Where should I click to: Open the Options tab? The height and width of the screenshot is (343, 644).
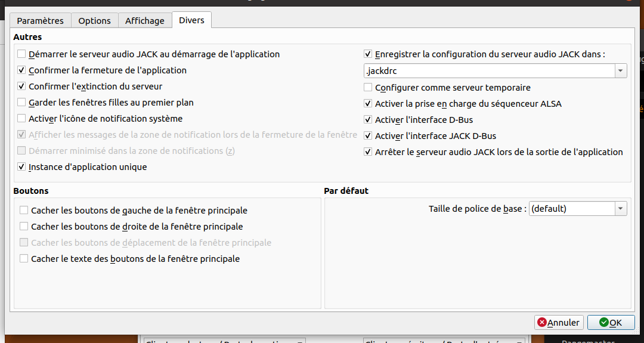click(x=94, y=20)
